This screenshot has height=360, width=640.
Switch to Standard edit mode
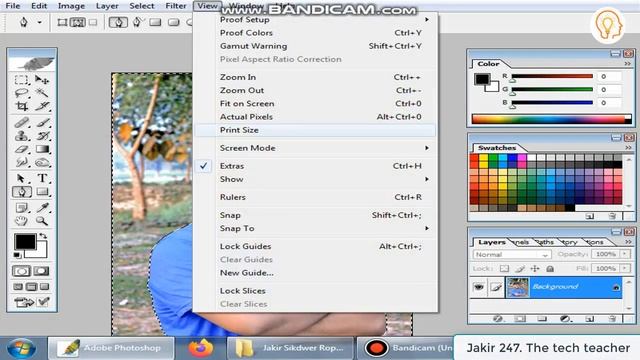point(21,271)
